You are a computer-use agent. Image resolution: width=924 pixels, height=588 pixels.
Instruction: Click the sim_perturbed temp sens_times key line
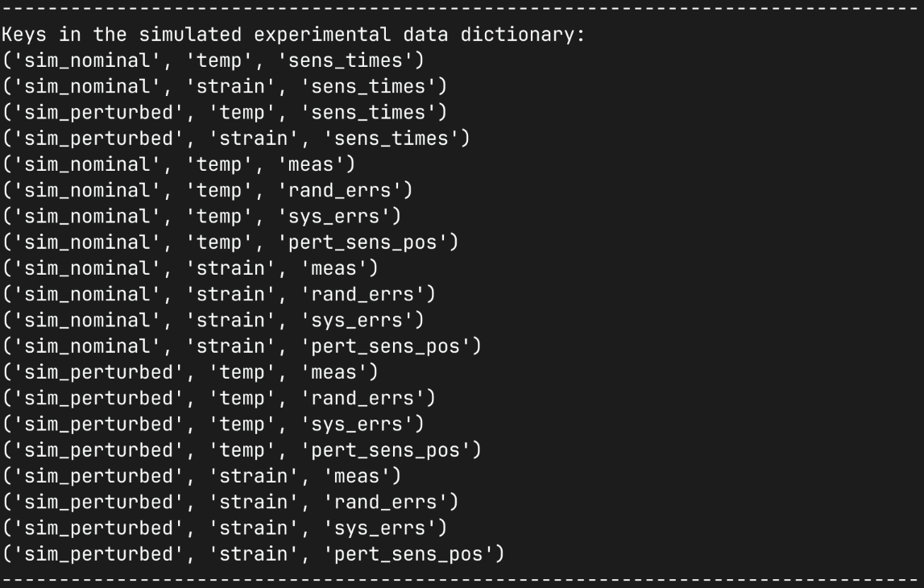[224, 112]
